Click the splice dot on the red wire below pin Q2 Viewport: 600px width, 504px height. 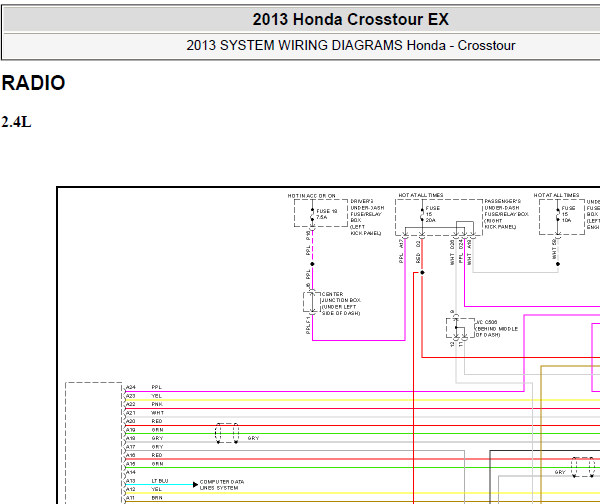[422, 272]
